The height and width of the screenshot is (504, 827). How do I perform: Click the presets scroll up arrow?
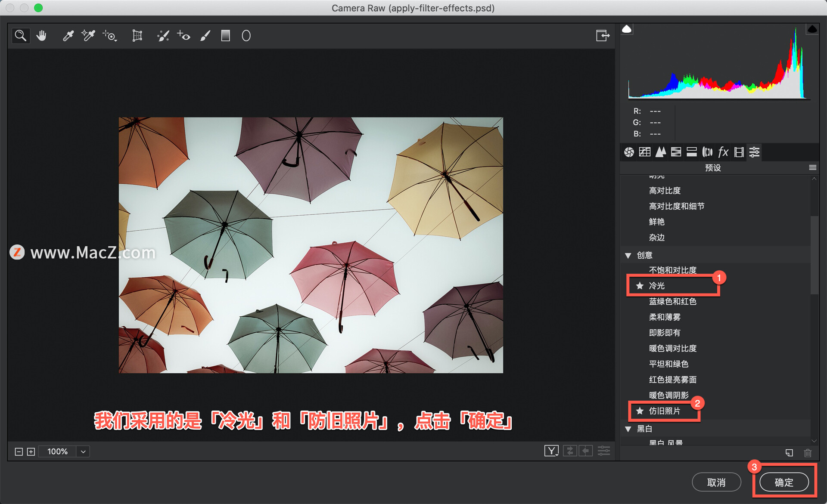pos(814,179)
